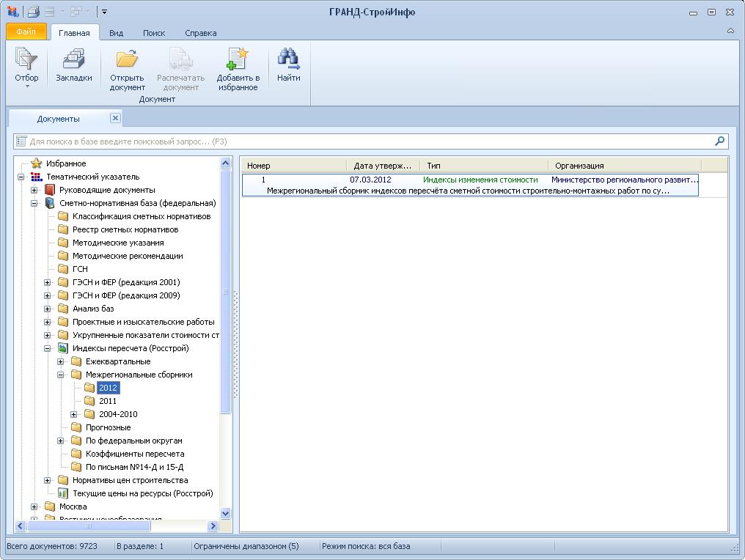The image size is (745, 560).
Task: Click the search magnifier icon in search bar
Action: (x=720, y=141)
